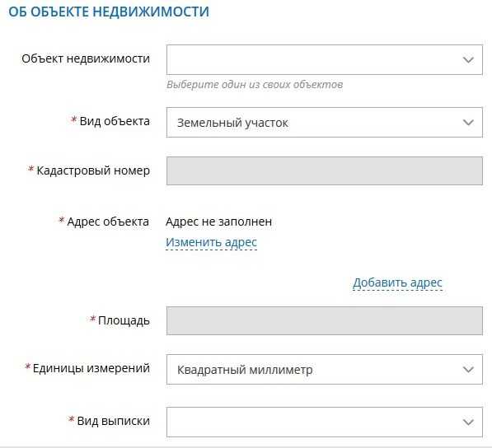
Task: Open the Вид объекта dropdown showing Земельный участок
Action: click(x=325, y=122)
